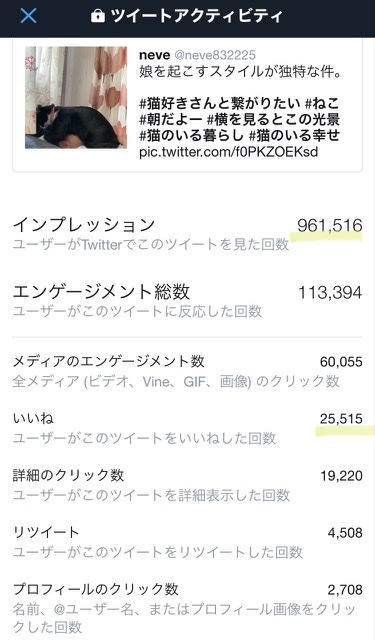Open the cat photo thumbnail
This screenshot has width=375, height=640.
click(76, 98)
